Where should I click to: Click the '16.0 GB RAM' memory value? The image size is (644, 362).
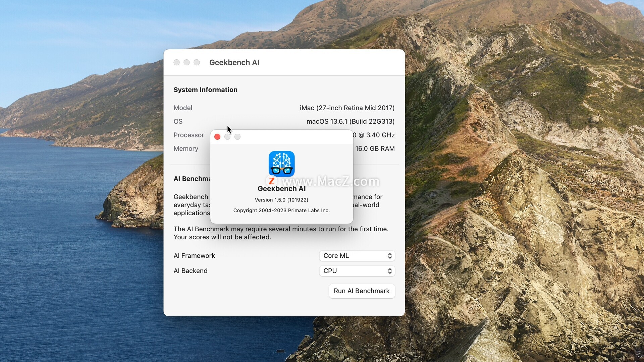pyautogui.click(x=375, y=148)
